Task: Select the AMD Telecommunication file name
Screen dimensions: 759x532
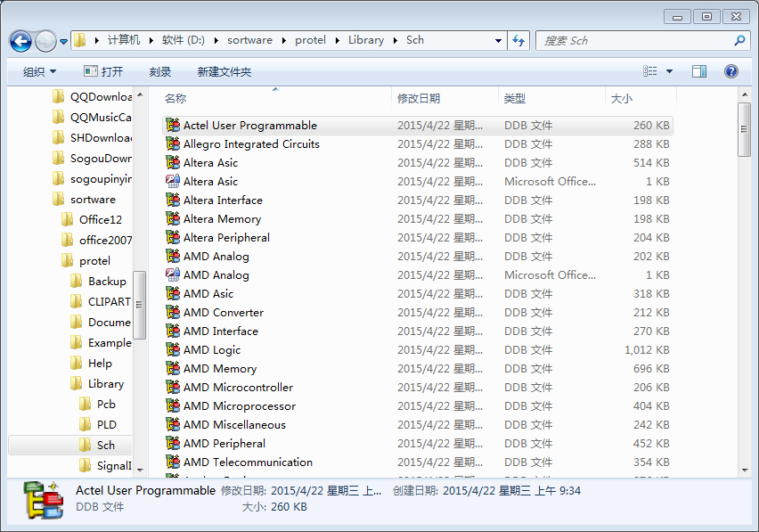Action: click(x=248, y=462)
